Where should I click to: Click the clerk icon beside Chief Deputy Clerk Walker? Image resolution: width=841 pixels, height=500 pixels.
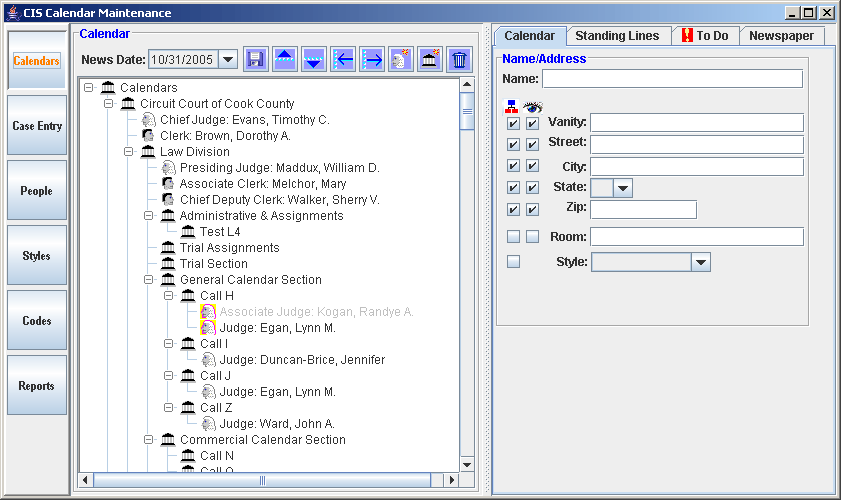point(168,200)
